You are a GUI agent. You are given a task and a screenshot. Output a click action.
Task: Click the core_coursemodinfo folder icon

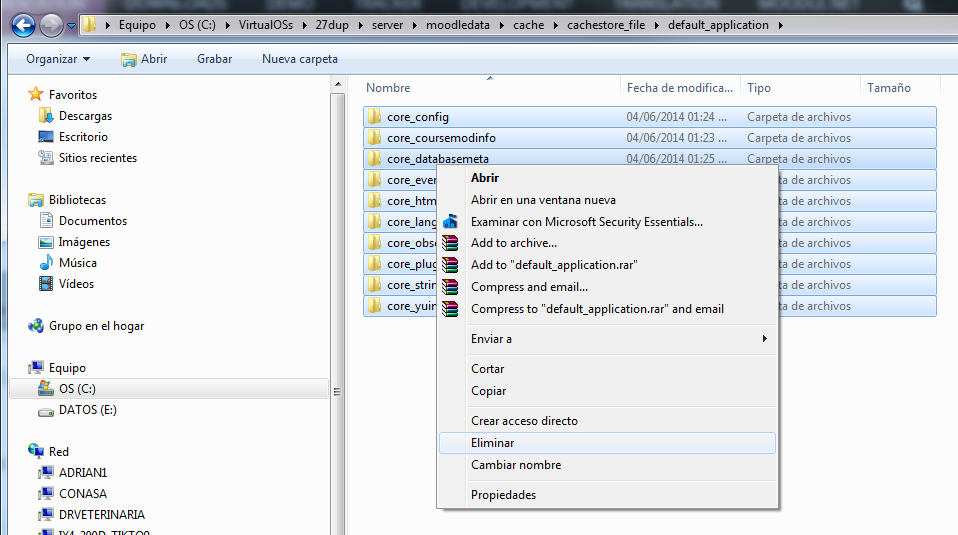[x=375, y=137]
